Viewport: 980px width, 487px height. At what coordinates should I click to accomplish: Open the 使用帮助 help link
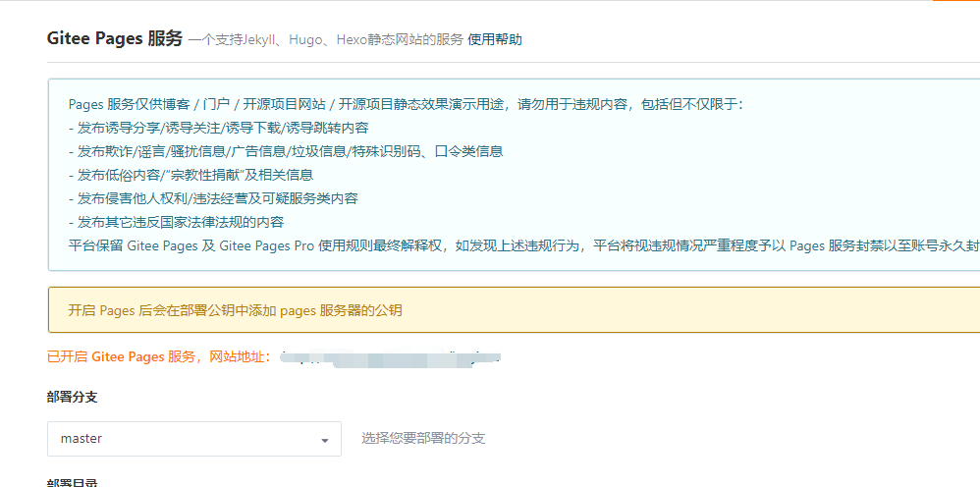[x=494, y=40]
